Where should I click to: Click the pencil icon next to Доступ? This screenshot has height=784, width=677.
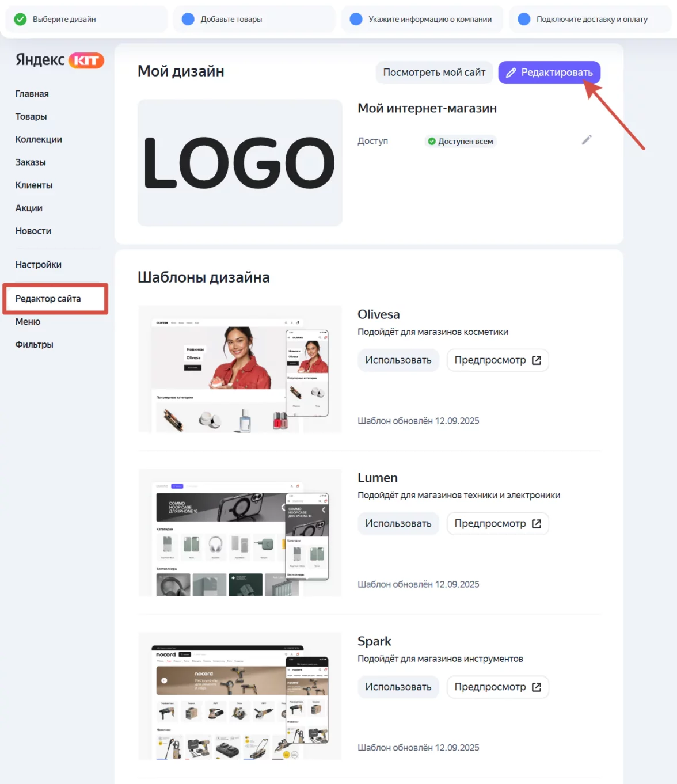[587, 140]
